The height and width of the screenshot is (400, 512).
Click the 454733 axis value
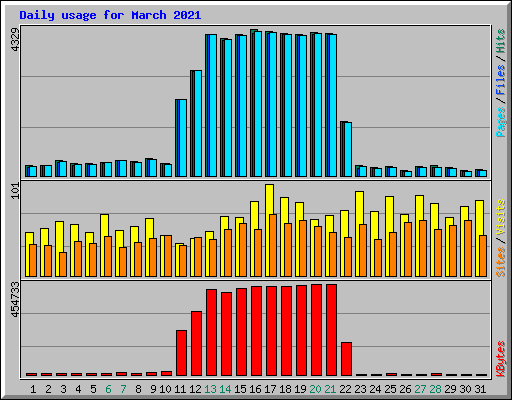[15, 299]
